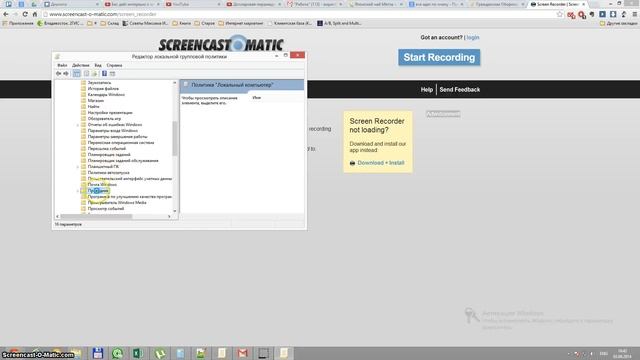Click the Forward arrow in policy editor toolbar
Image resolution: width=640 pixels, height=360 pixels.
pyautogui.click(x=66, y=73)
